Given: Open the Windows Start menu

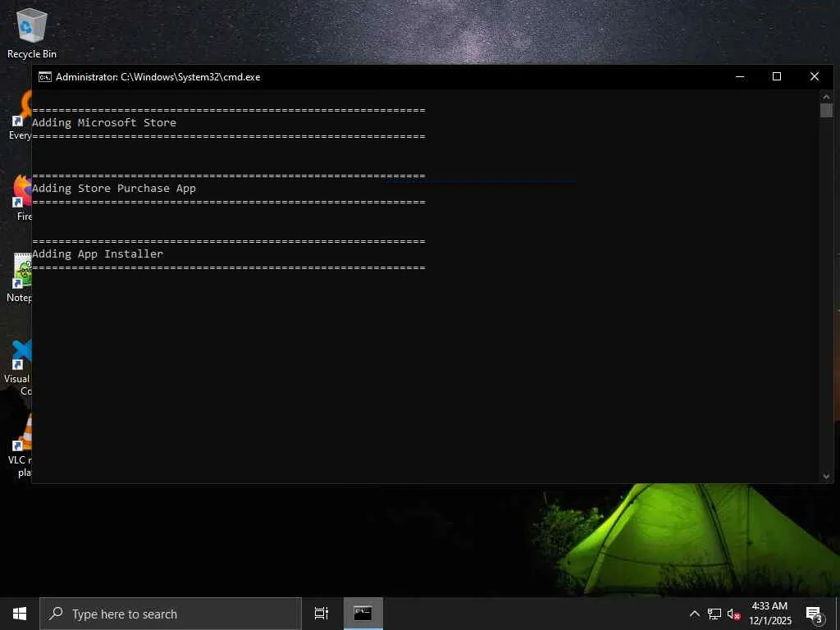Looking at the screenshot, I should click(x=20, y=614).
